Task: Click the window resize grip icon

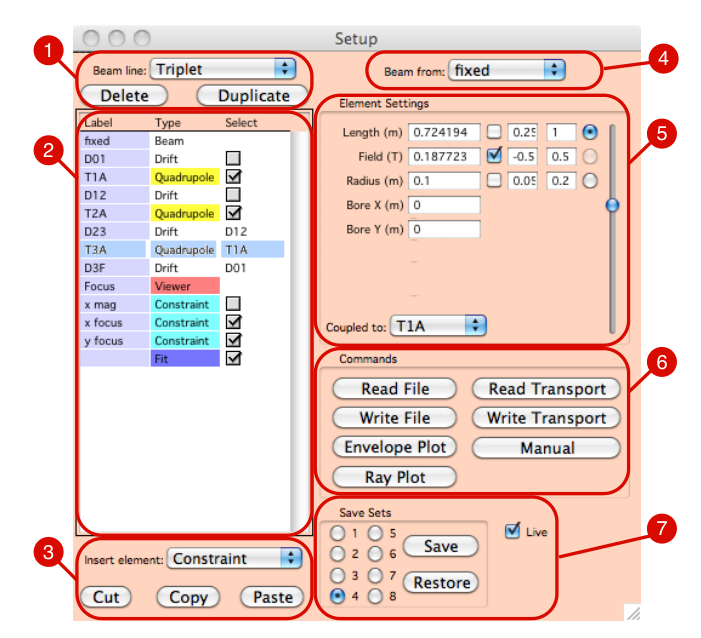Action: pyautogui.click(x=633, y=613)
